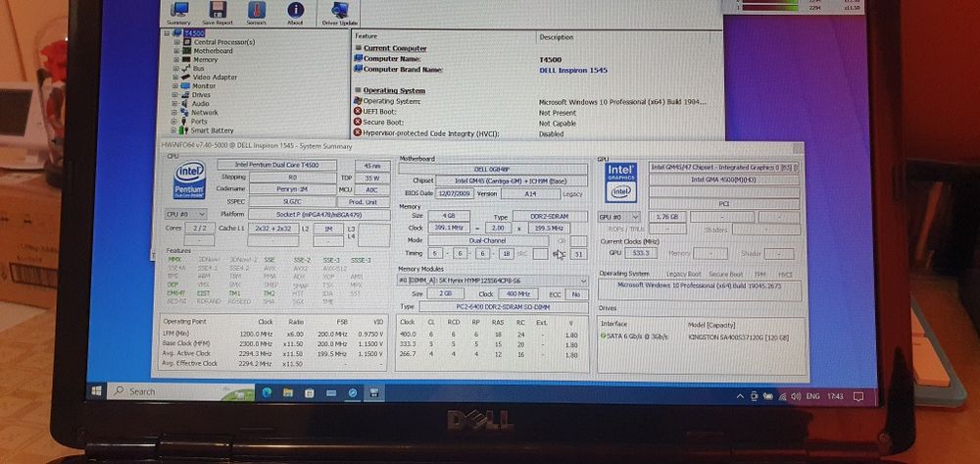
Task: Open File Explorer from the taskbar
Action: 288,393
